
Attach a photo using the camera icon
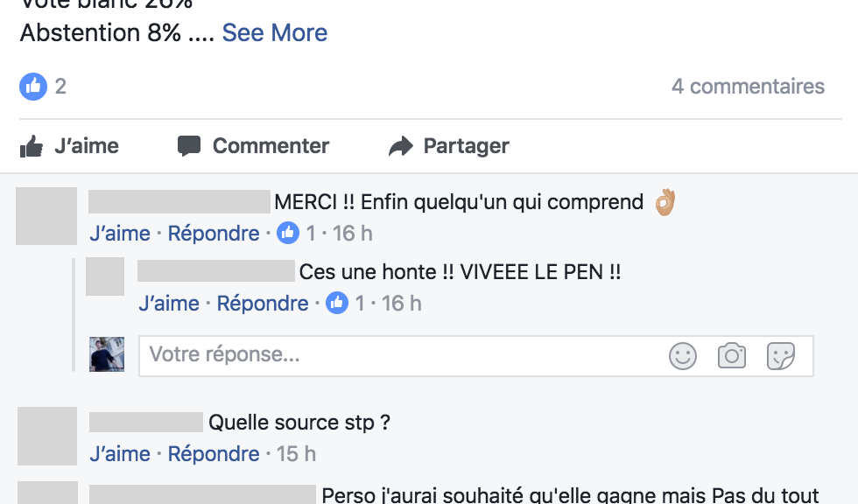731,355
